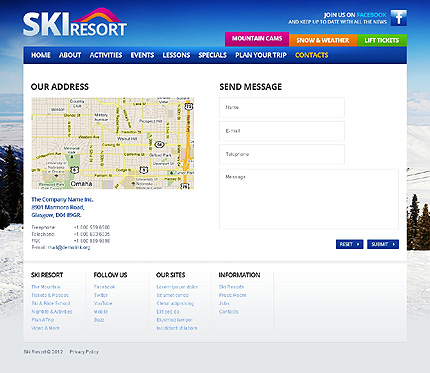Screen dimensions: 430x373
Task: Submit the message form
Action: coord(383,244)
